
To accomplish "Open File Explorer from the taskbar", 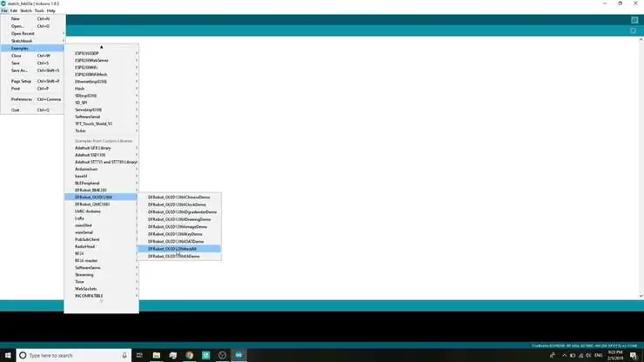I will 157,355.
